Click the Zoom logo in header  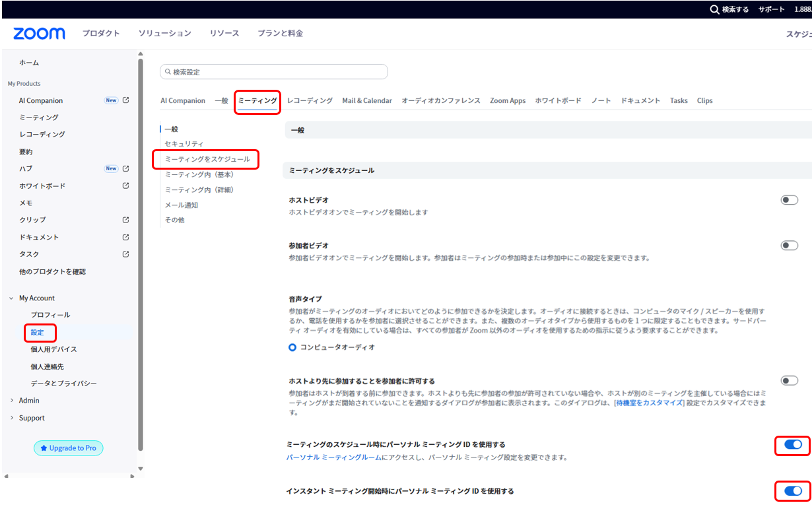tap(39, 33)
